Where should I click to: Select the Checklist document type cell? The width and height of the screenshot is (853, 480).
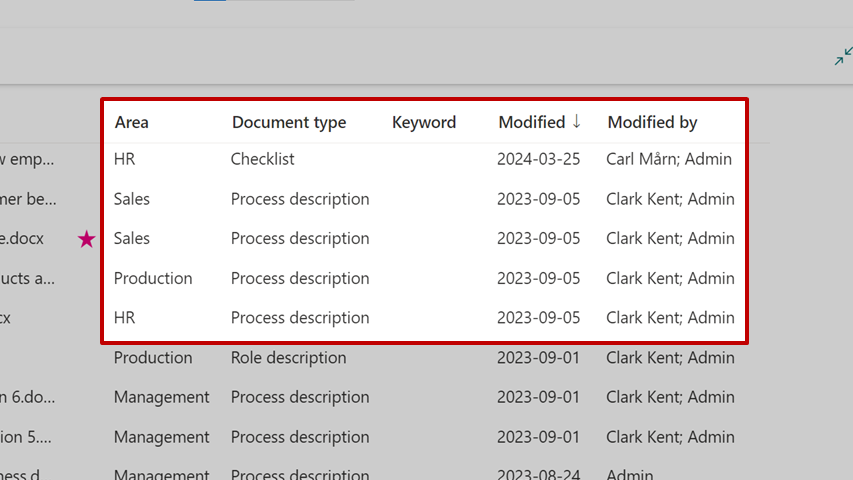(262, 159)
